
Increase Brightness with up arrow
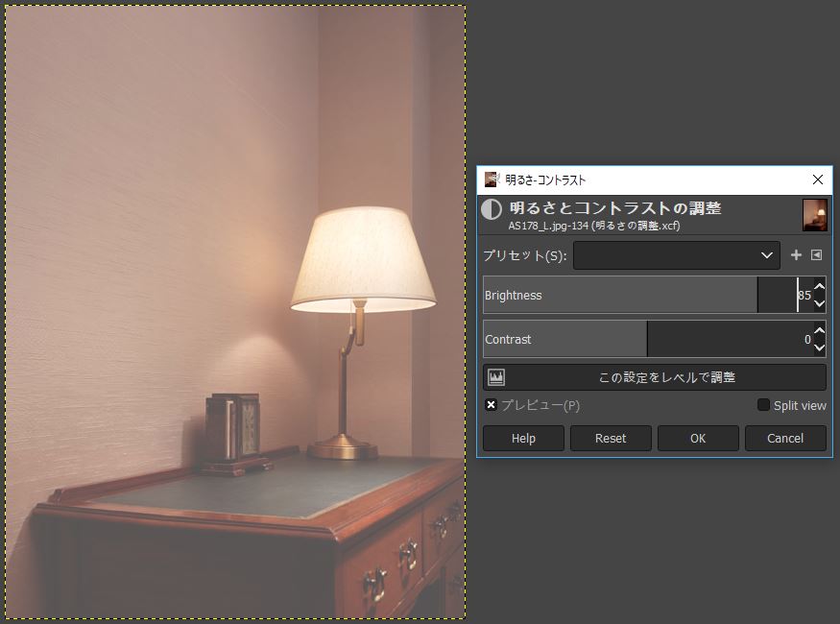[x=819, y=286]
